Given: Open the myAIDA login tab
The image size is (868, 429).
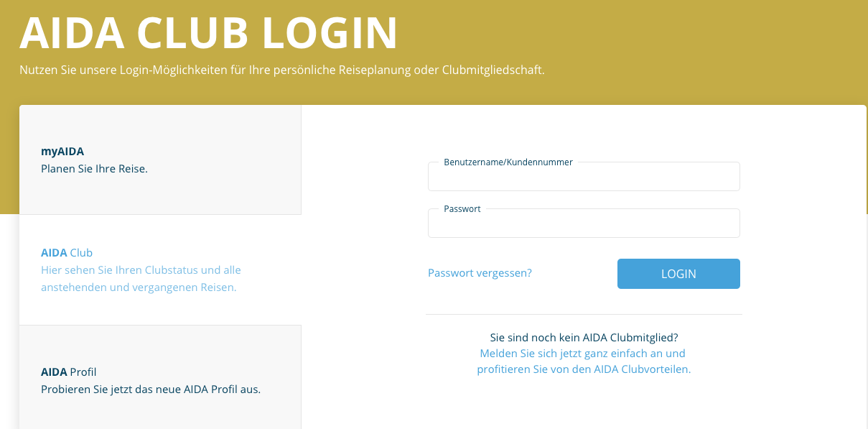Looking at the screenshot, I should point(159,160).
